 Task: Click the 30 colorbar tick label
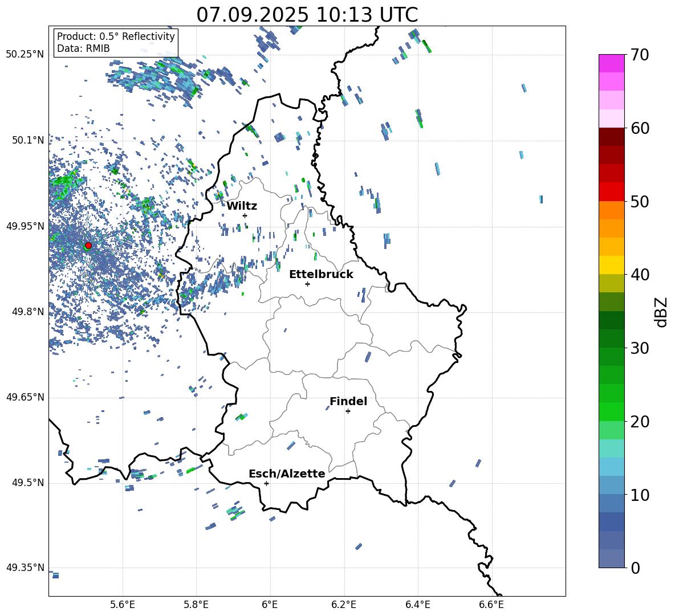[640, 348]
